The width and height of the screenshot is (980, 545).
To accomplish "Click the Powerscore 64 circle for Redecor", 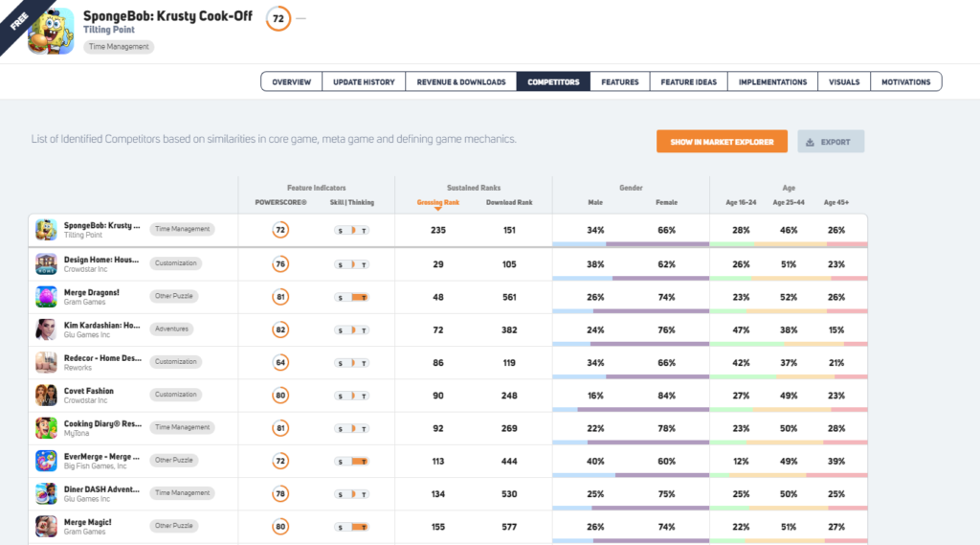I will tap(280, 363).
